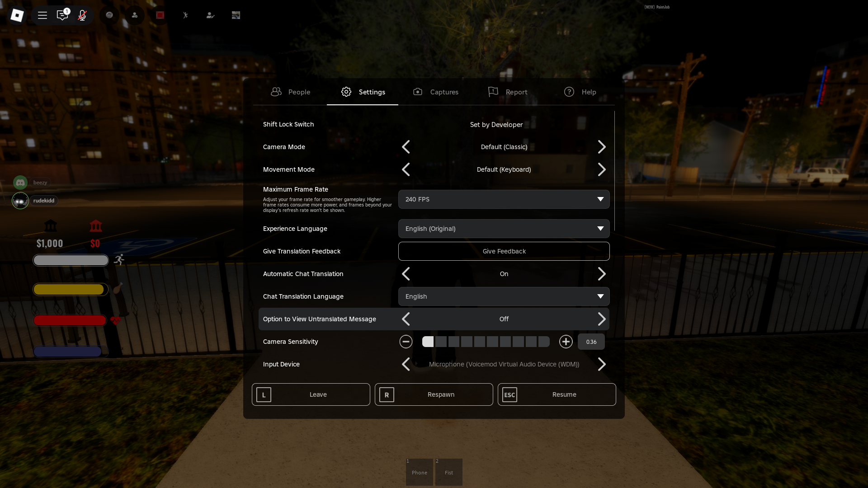868x488 pixels.
Task: Open the hamburger menu icon
Action: 42,15
